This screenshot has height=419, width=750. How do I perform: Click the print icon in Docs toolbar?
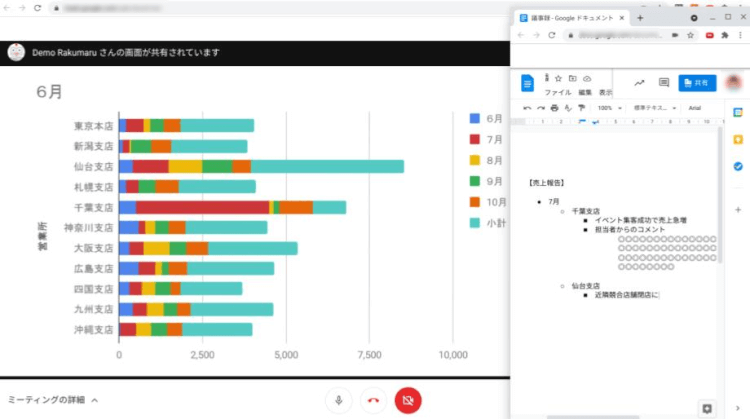(554, 108)
